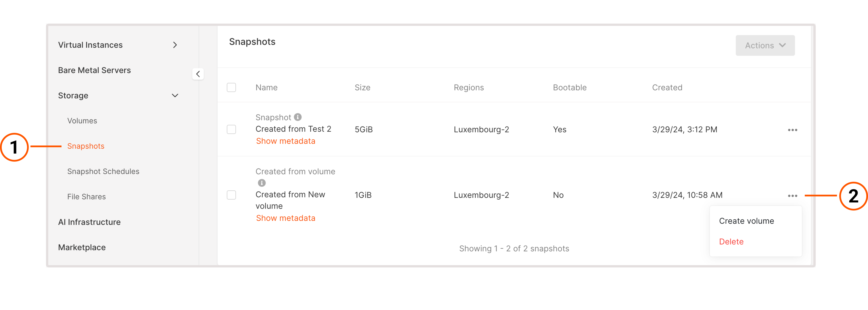Show metadata for Created from Test 2
Image resolution: width=868 pixels, height=310 pixels.
tap(285, 141)
